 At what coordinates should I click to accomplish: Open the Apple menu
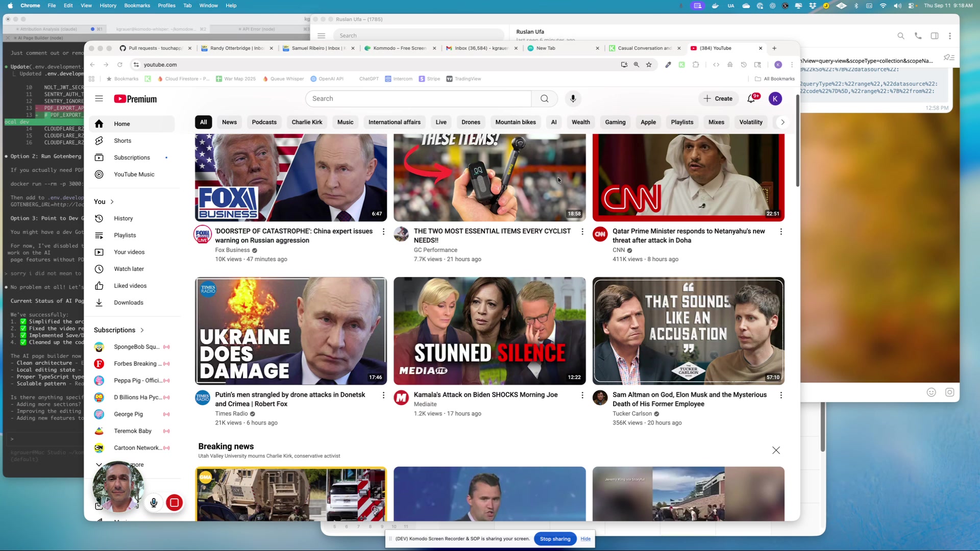(10, 6)
